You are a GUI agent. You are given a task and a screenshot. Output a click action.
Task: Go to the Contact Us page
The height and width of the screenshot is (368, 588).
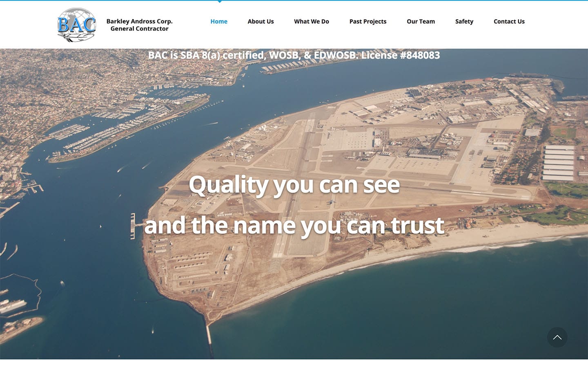tap(509, 21)
